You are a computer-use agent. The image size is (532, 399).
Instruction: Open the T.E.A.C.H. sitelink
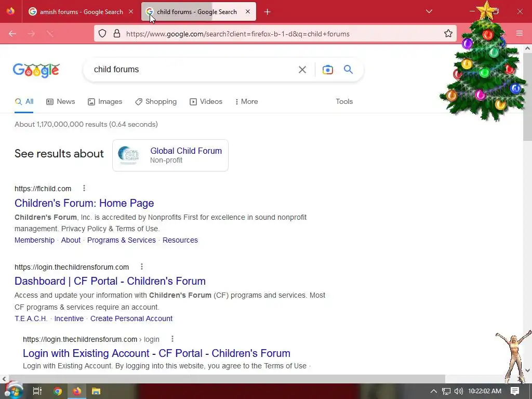31,318
